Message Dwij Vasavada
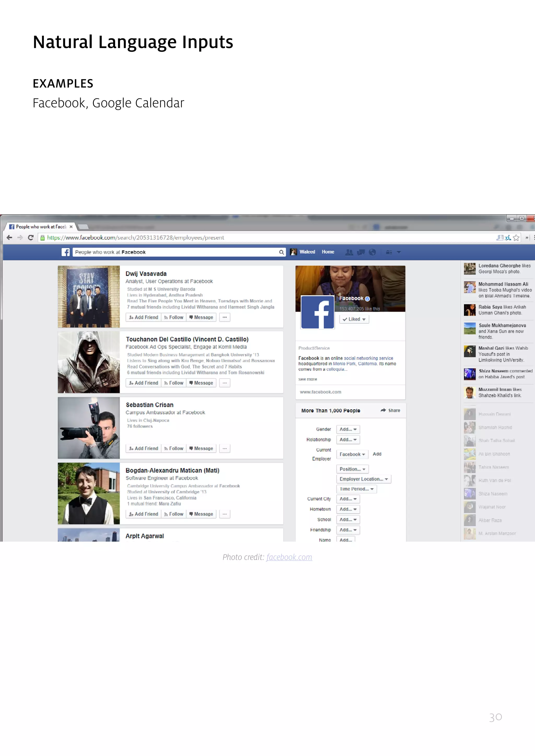 pos(201,317)
